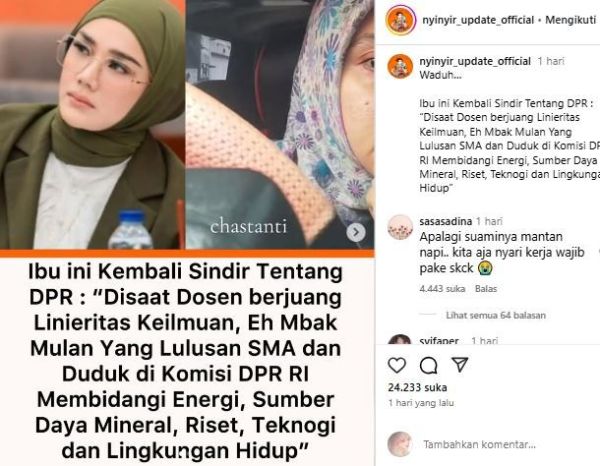Open sasasadina username link
600x466 pixels.
pos(445,221)
